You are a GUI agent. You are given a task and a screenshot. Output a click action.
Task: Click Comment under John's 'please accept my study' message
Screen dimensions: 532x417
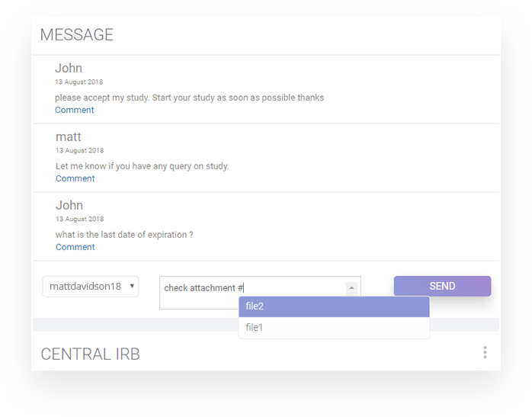tap(75, 110)
